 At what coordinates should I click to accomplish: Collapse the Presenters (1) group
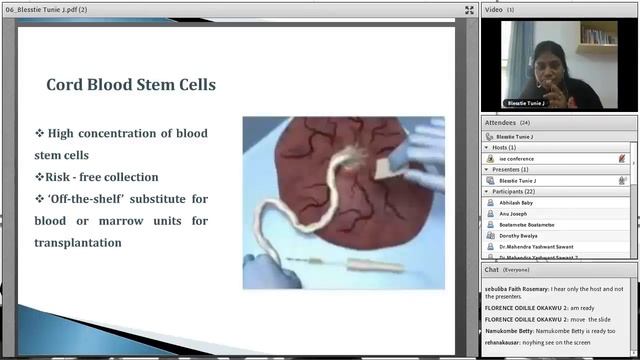tap(487, 169)
